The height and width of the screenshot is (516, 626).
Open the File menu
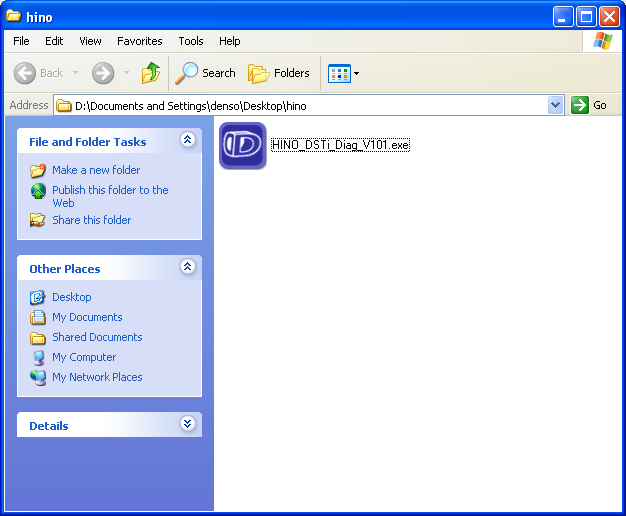21,41
